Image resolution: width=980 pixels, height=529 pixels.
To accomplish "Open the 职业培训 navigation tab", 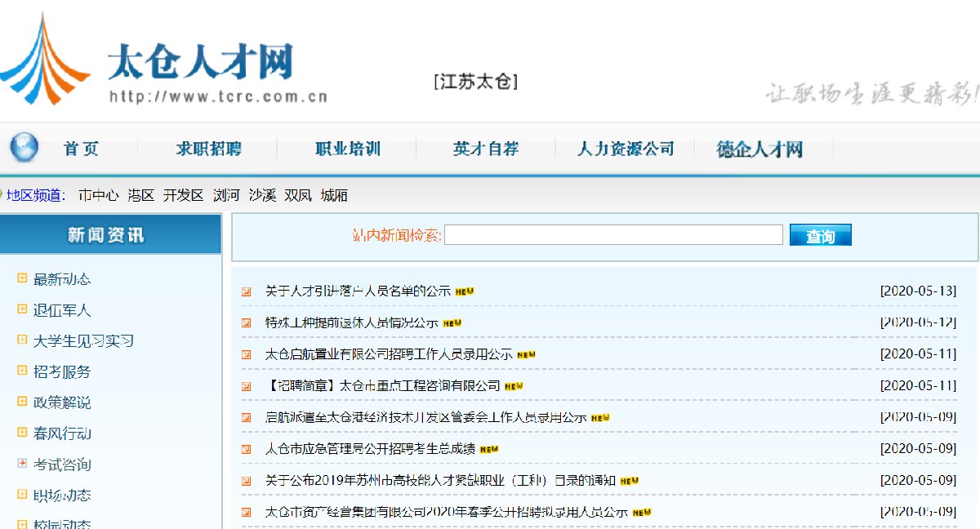I will pyautogui.click(x=348, y=149).
